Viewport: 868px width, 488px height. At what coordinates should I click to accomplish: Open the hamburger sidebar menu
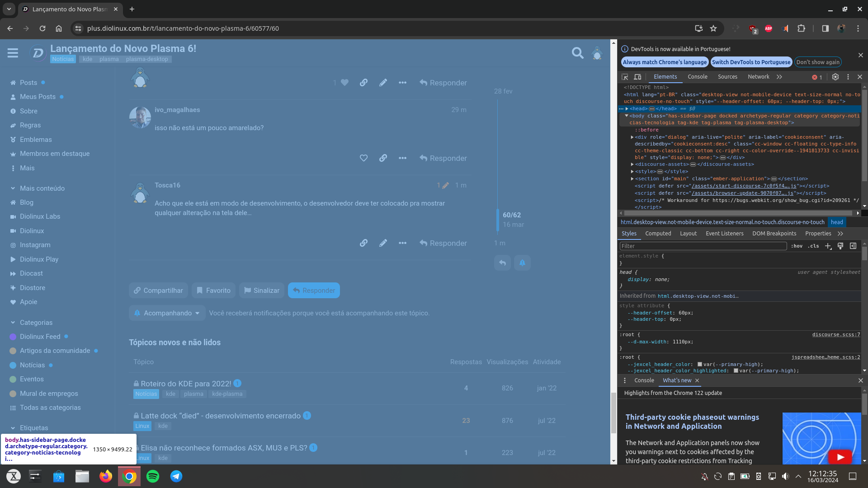click(13, 53)
